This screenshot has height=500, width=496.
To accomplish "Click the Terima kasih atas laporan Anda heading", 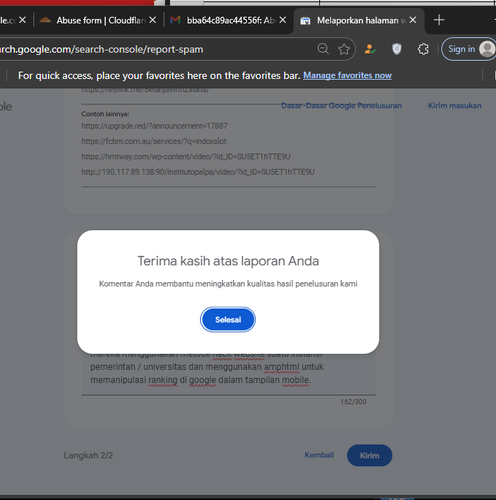I will [228, 261].
